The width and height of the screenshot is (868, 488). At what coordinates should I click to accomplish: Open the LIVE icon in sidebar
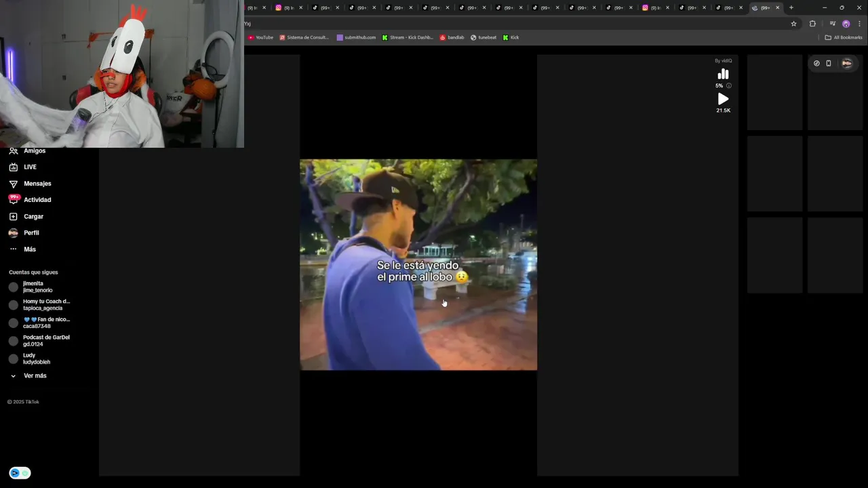(x=13, y=167)
